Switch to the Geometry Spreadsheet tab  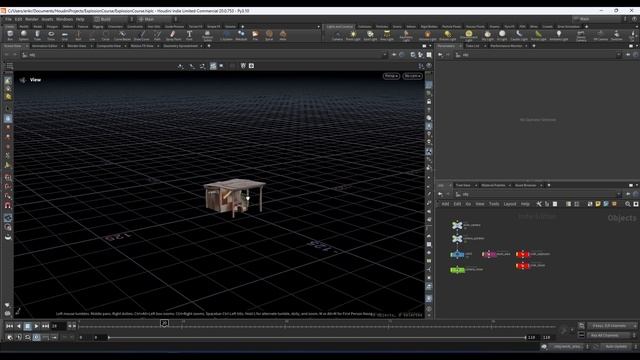(x=180, y=46)
